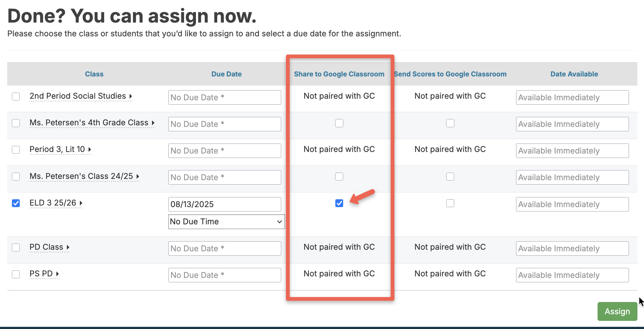Click Date Available field for Period 3, Lit 10
The image size is (644, 329).
[x=572, y=151]
